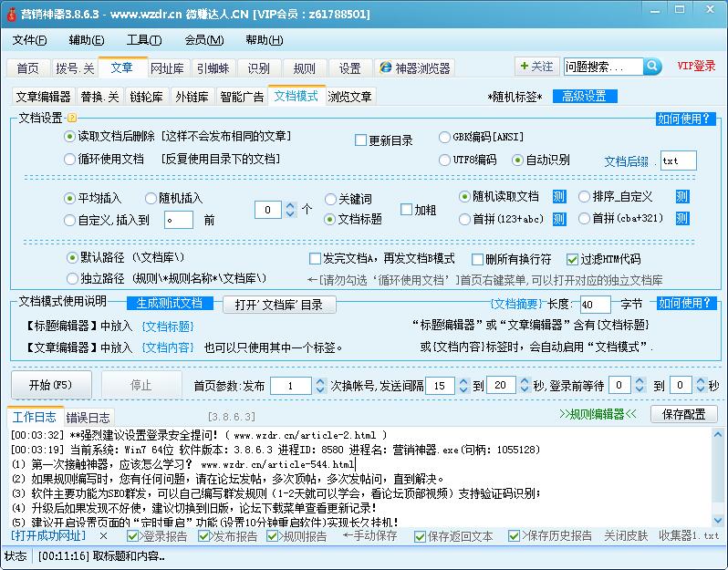The image size is (728, 570).
Task: Open the 神器浏览器 browser tab
Action: click(x=414, y=68)
